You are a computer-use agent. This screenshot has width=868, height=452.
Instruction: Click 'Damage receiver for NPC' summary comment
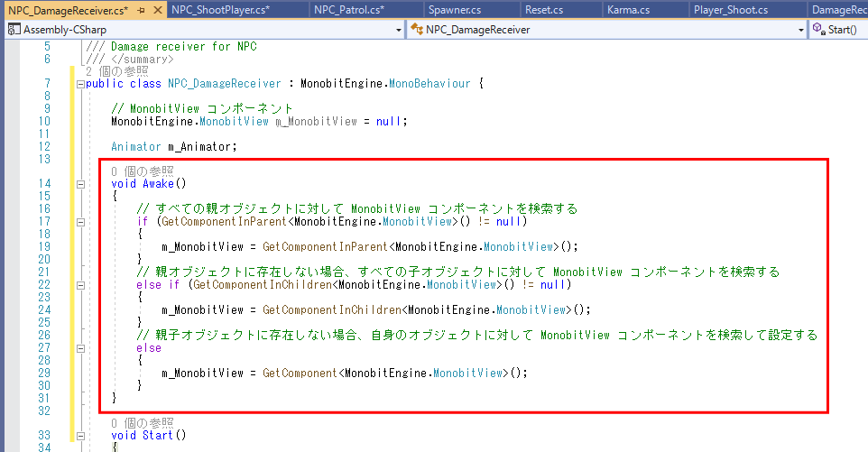(184, 47)
